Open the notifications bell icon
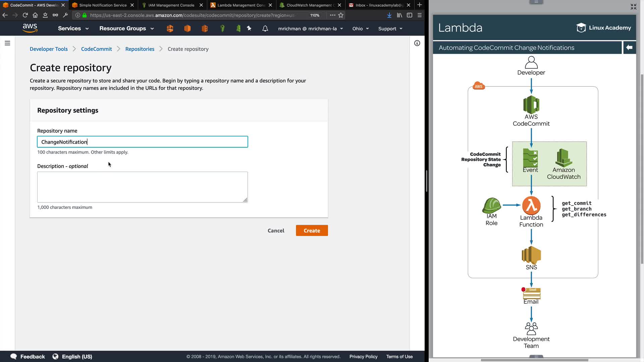 point(265,29)
